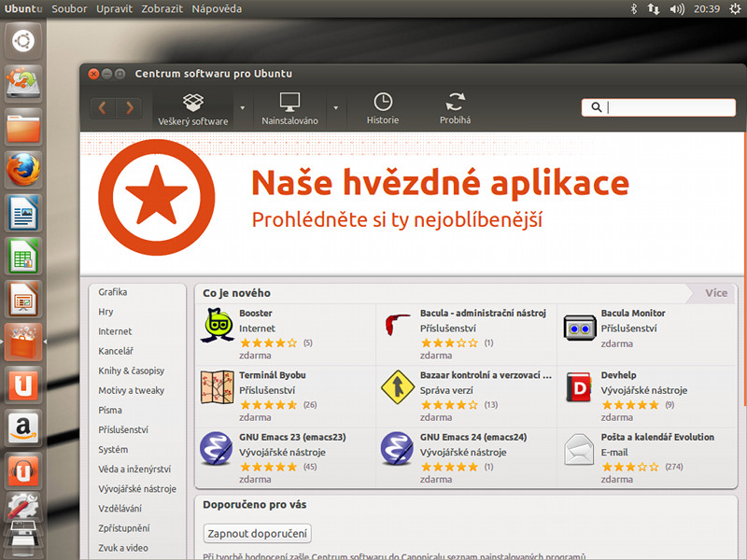The height and width of the screenshot is (560, 747).
Task: Open GNU Emacs 23 (emacs23) title
Action: pyautogui.click(x=292, y=437)
